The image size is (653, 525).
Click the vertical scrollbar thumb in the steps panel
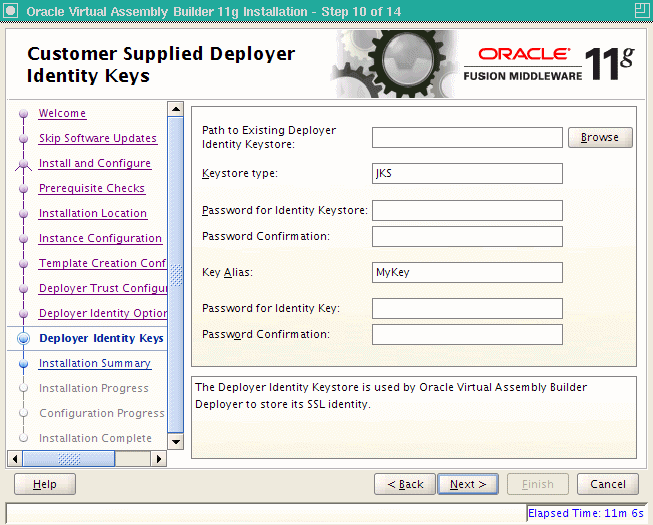[176, 275]
